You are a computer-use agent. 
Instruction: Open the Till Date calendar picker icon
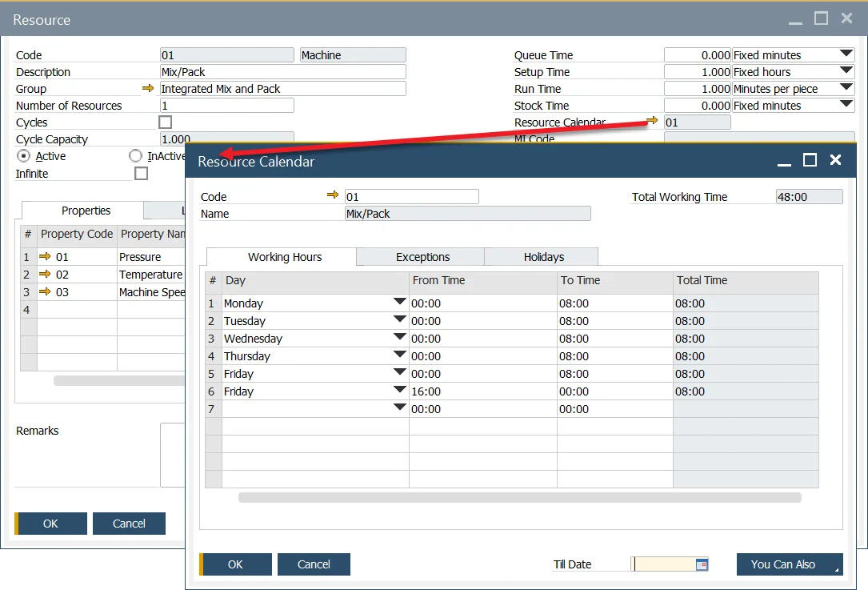[702, 564]
